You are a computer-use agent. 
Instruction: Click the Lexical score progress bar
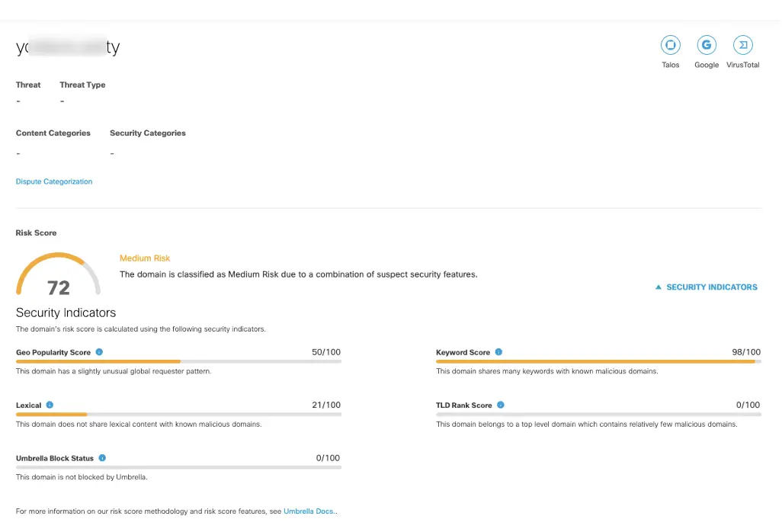tap(178, 414)
